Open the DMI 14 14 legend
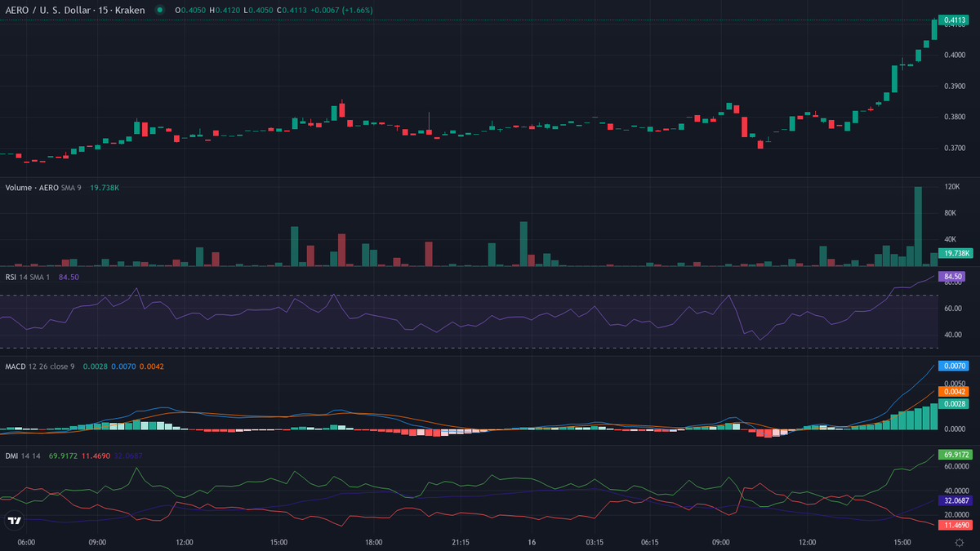This screenshot has width=980, height=551. click(24, 455)
